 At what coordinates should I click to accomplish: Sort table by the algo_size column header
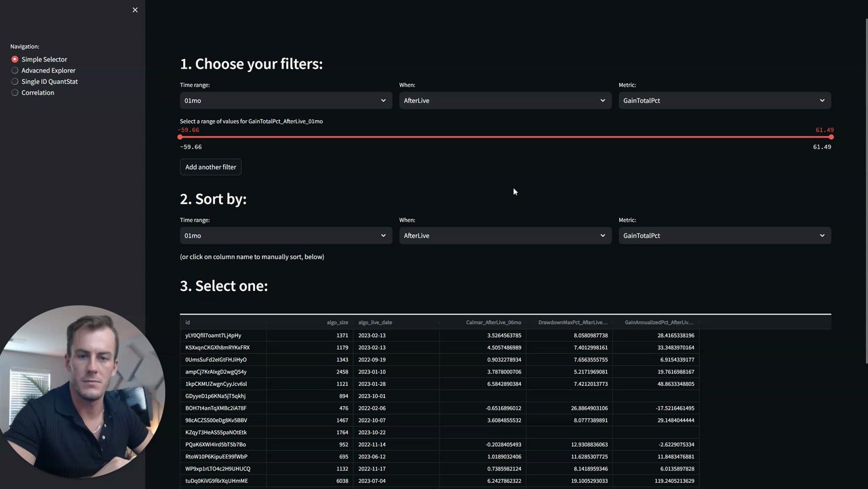point(337,322)
